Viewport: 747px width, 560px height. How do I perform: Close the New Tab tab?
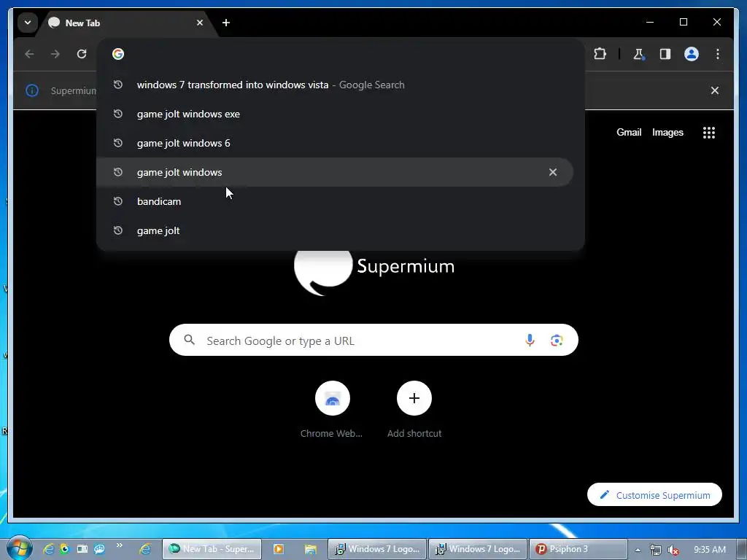[200, 23]
